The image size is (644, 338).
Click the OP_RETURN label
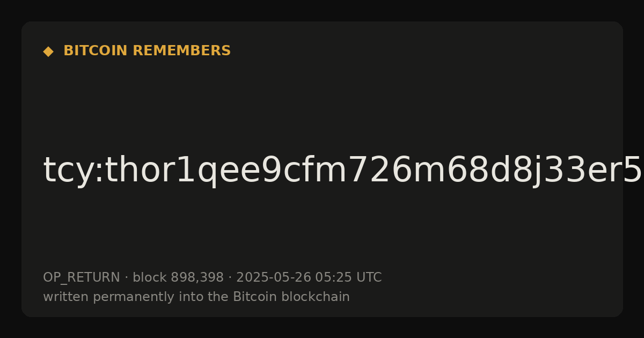[82, 278]
